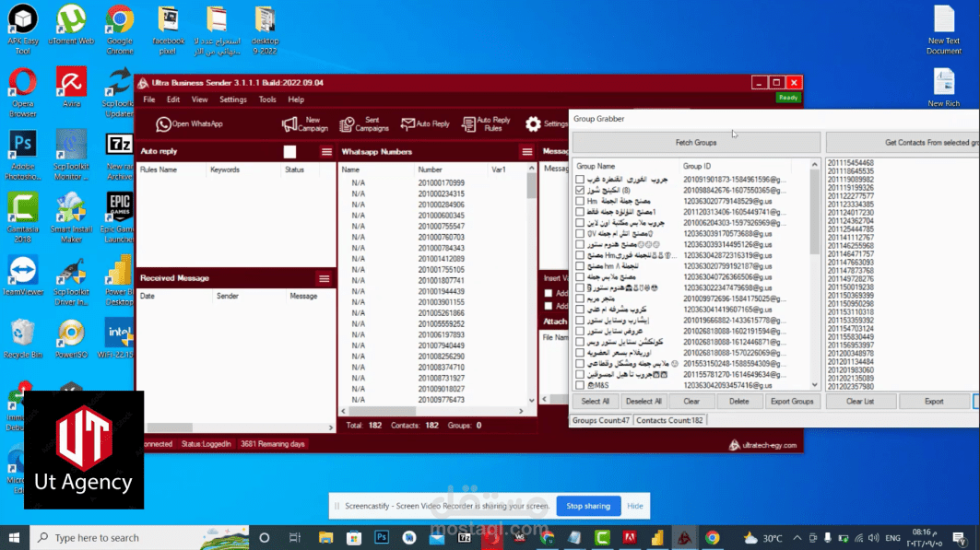Click the Whatsapp Numbers list scroll-down arrow

(x=531, y=400)
